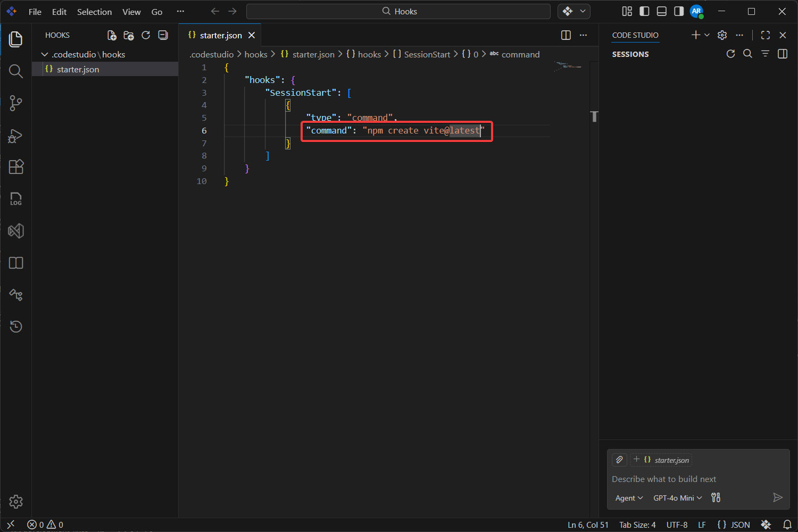Collapse folders in the Hooks explorer
This screenshot has width=798, height=532.
(x=163, y=35)
